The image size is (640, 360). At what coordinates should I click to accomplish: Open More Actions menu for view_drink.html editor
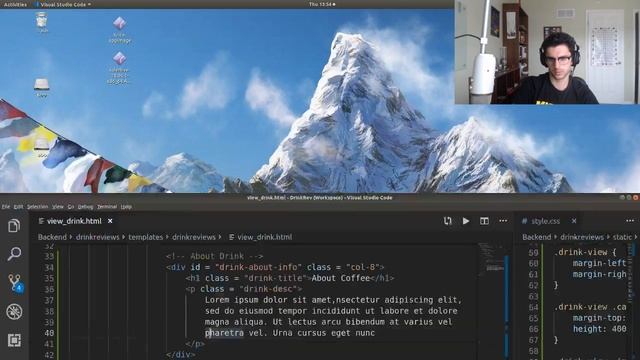pos(503,221)
